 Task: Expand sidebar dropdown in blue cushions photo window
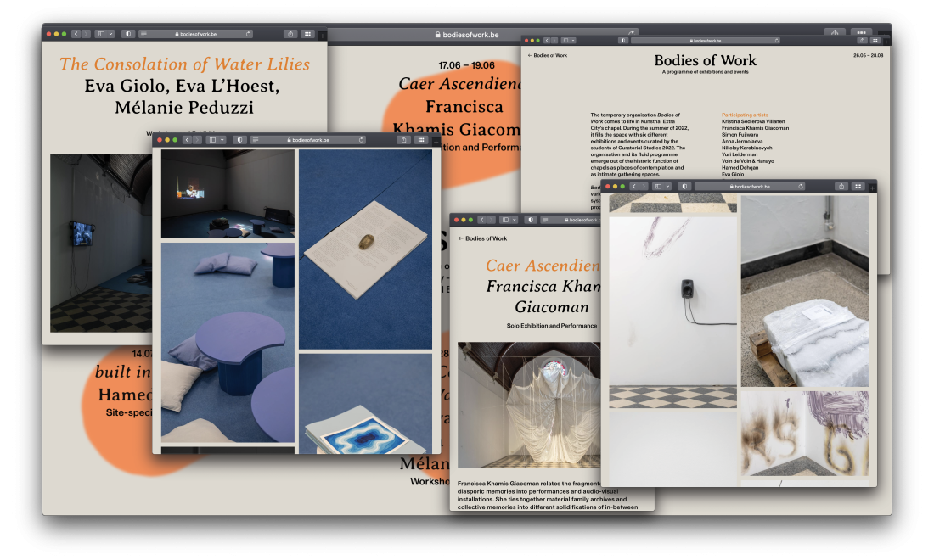pyautogui.click(x=222, y=140)
